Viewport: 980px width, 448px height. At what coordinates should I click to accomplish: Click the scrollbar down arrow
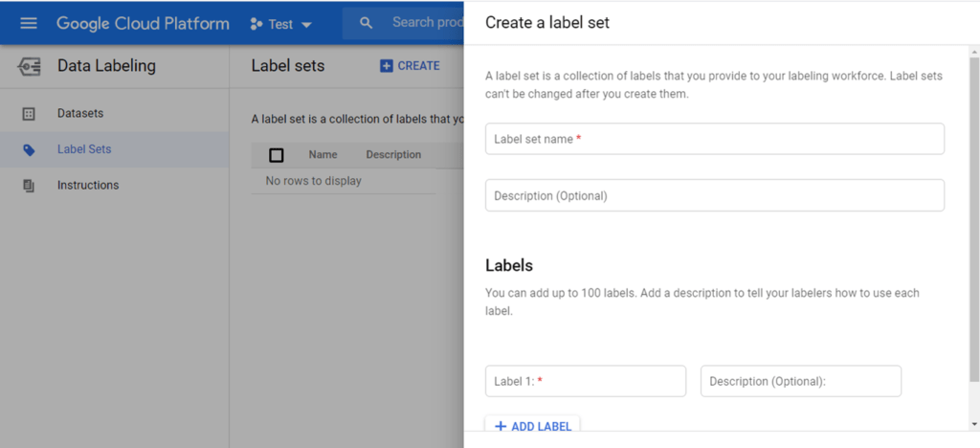click(x=973, y=425)
